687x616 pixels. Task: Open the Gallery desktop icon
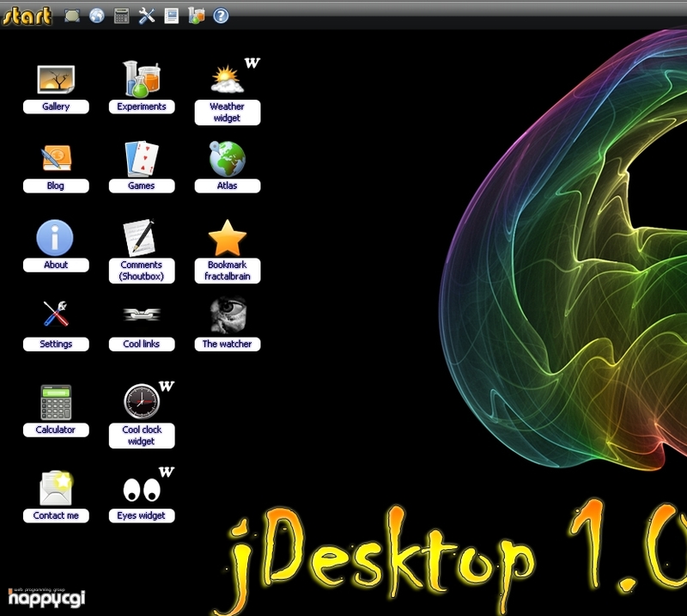(x=56, y=79)
